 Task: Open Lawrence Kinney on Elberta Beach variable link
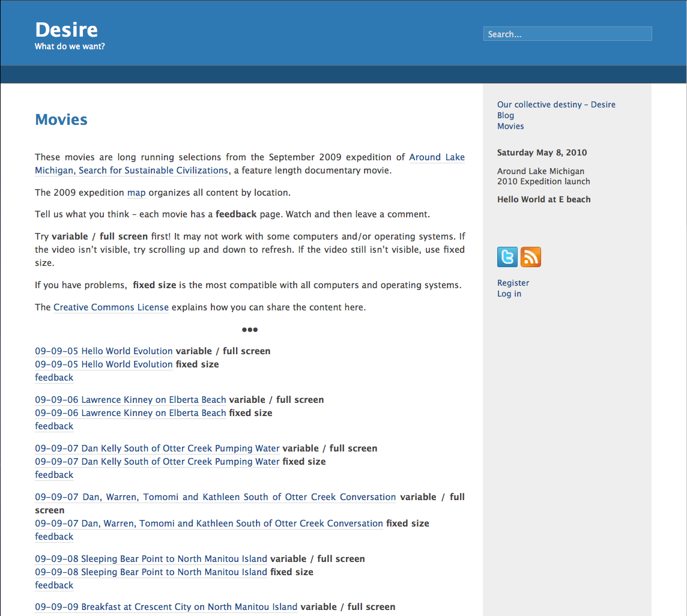(130, 400)
